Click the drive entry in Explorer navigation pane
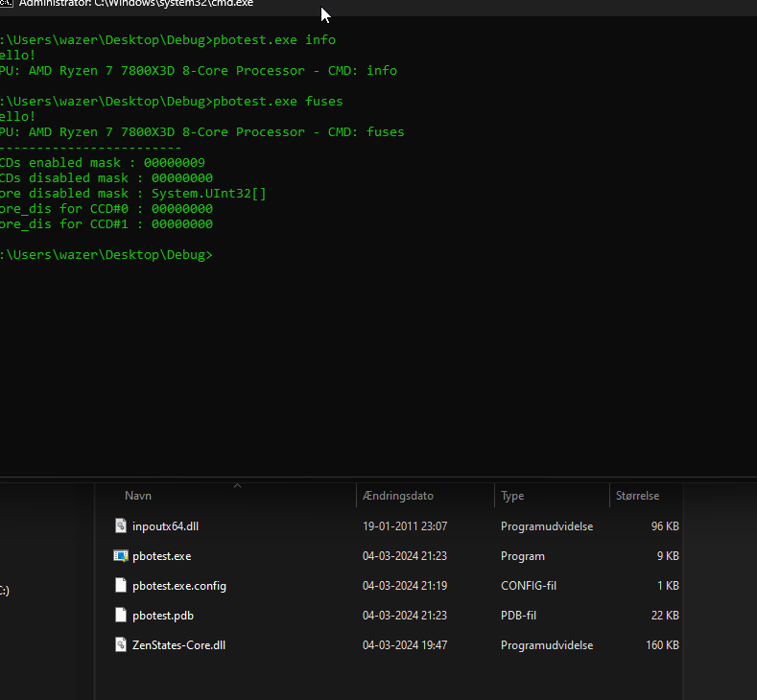This screenshot has height=700, width=757. (x=5, y=591)
